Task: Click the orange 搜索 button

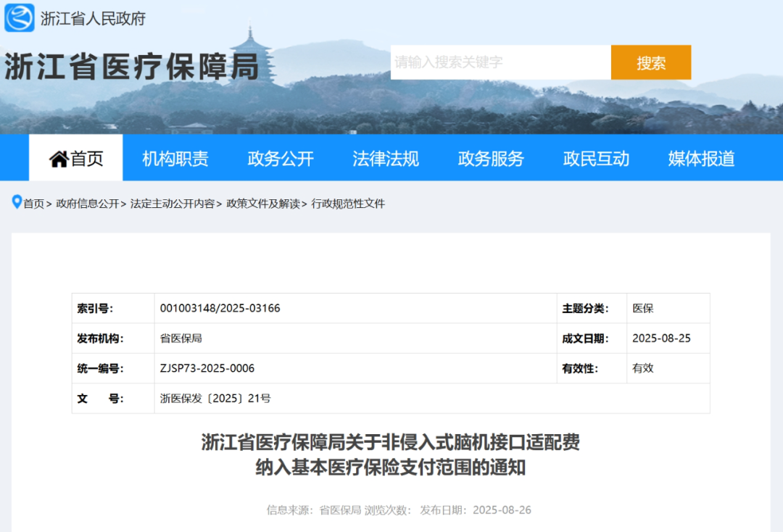Action: tap(650, 62)
